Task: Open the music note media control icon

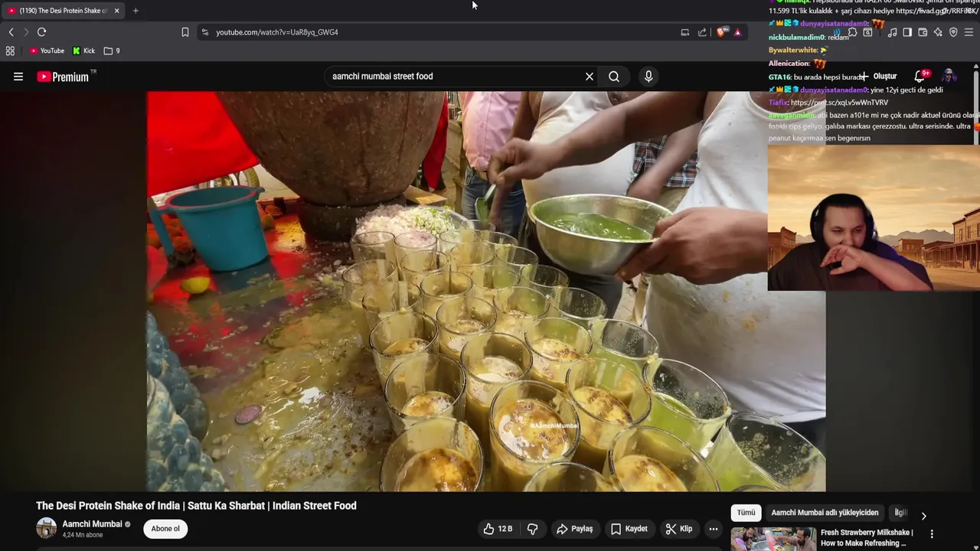Action: coord(892,32)
